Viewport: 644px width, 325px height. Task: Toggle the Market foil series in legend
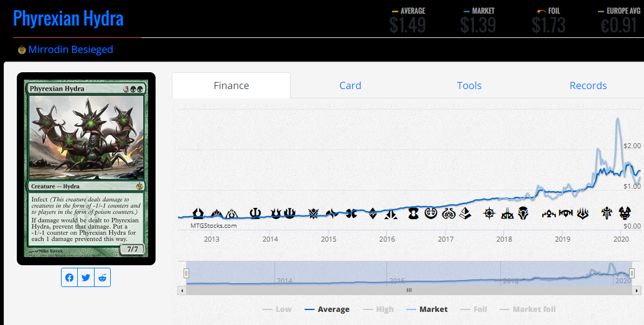(x=528, y=309)
